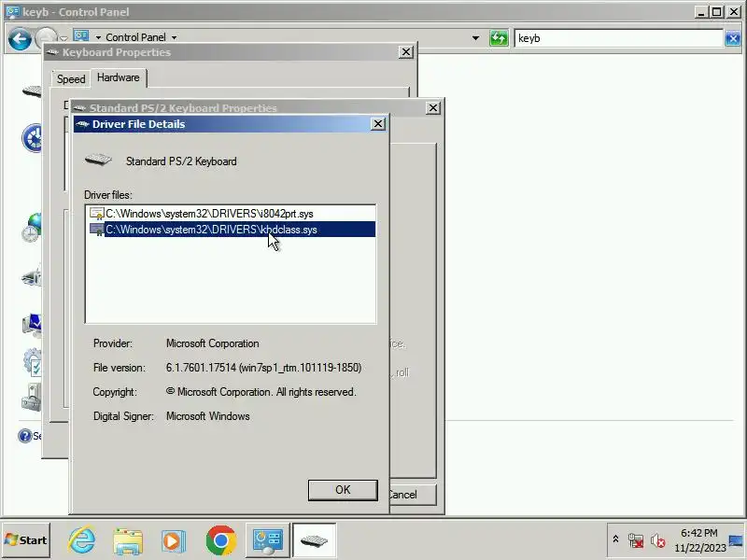This screenshot has height=560, width=747.
Task: Click the Cancel button behind the dialog
Action: tap(413, 495)
